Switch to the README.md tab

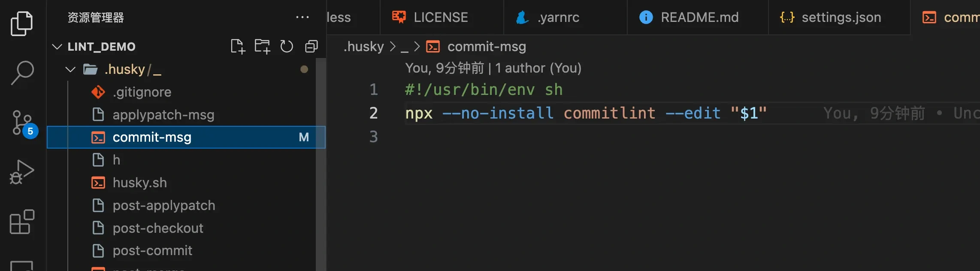point(698,17)
